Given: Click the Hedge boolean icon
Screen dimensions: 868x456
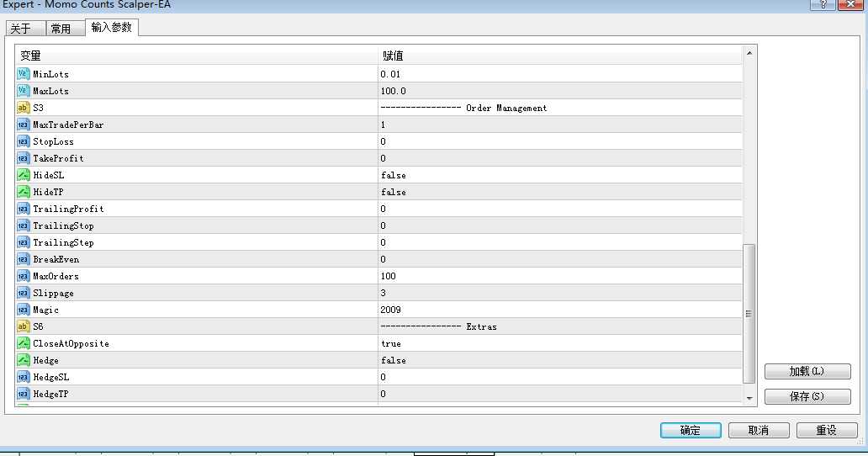Looking at the screenshot, I should [x=24, y=360].
